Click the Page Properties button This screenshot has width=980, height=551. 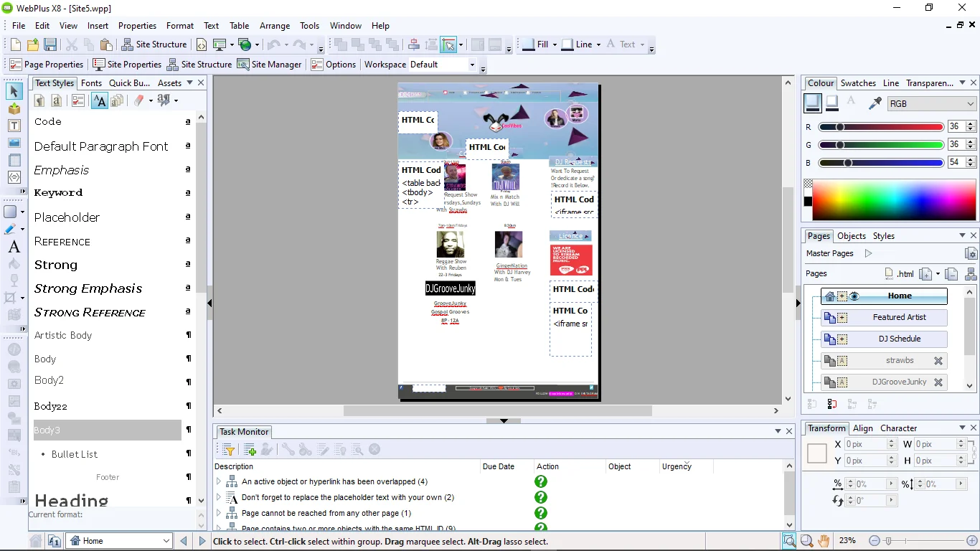point(47,65)
